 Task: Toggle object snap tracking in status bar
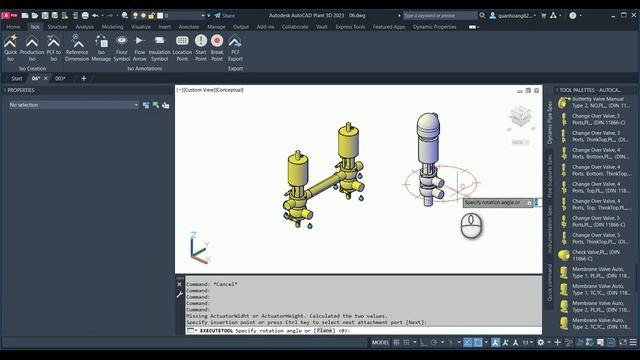click(x=468, y=342)
